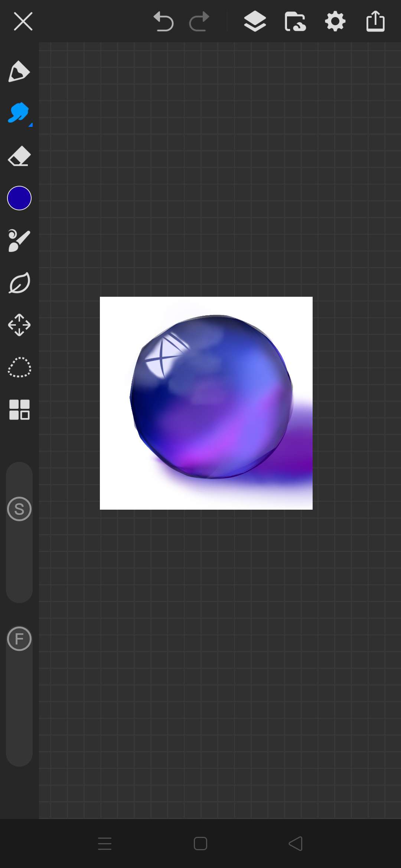Redo the previous action

click(x=199, y=22)
